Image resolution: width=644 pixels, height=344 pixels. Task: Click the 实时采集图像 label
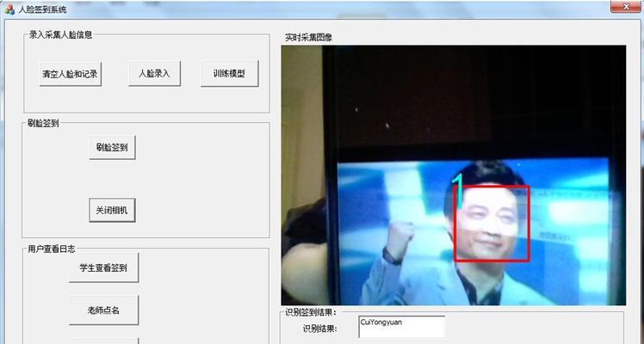click(x=308, y=37)
